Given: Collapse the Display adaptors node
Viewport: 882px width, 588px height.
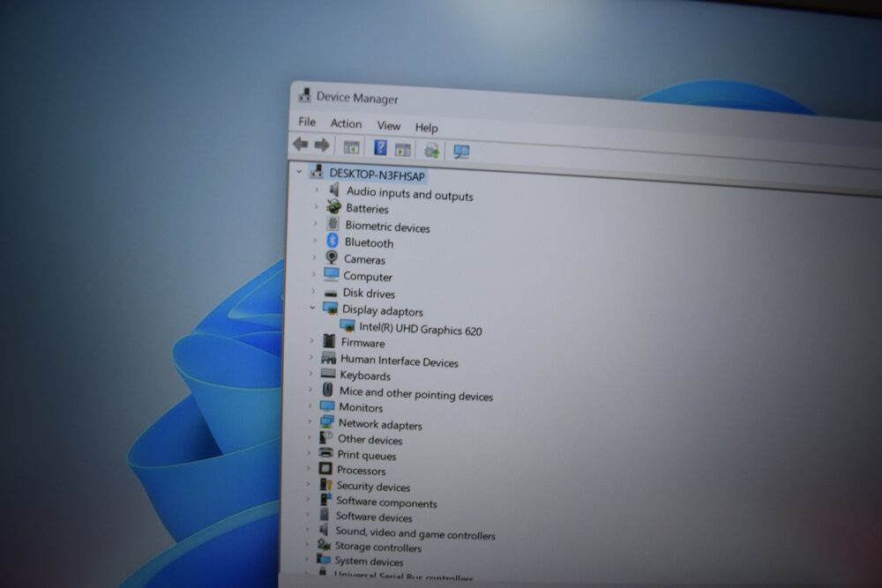Looking at the screenshot, I should click(312, 308).
